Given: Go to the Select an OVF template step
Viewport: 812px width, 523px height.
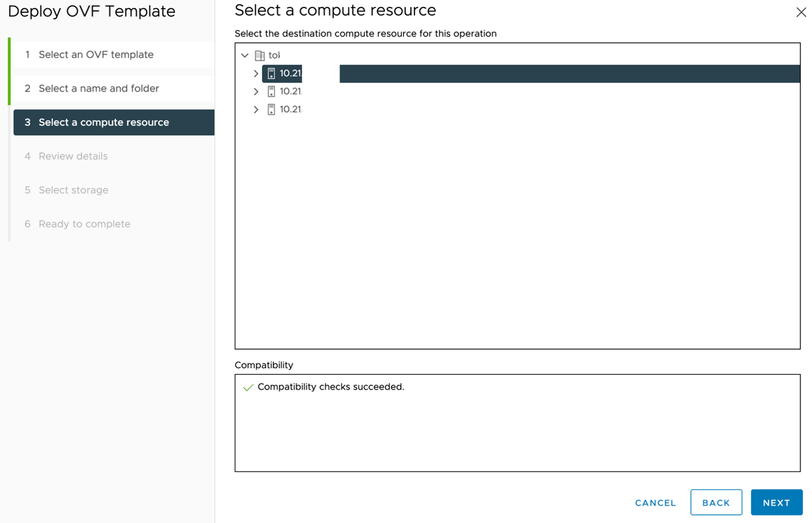Looking at the screenshot, I should [96, 54].
